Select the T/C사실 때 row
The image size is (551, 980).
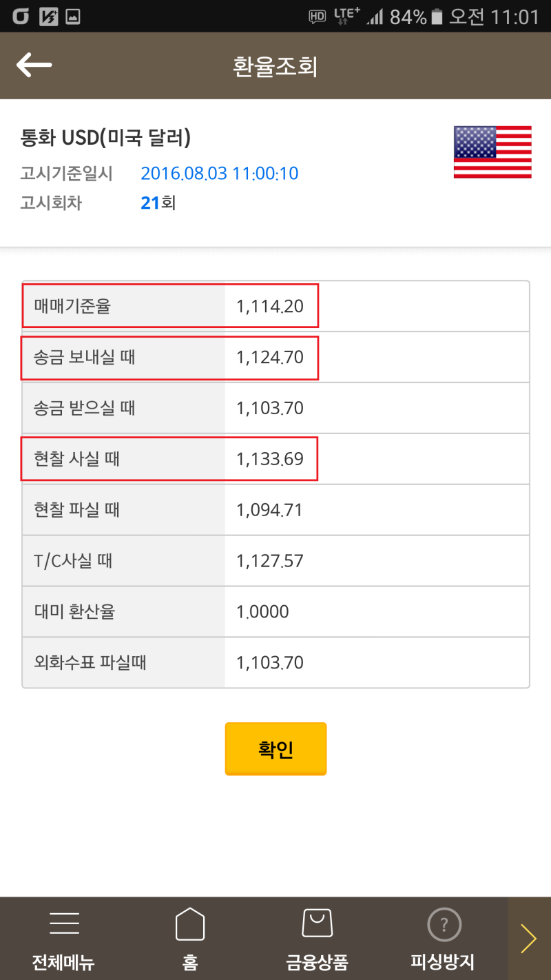[169, 560]
